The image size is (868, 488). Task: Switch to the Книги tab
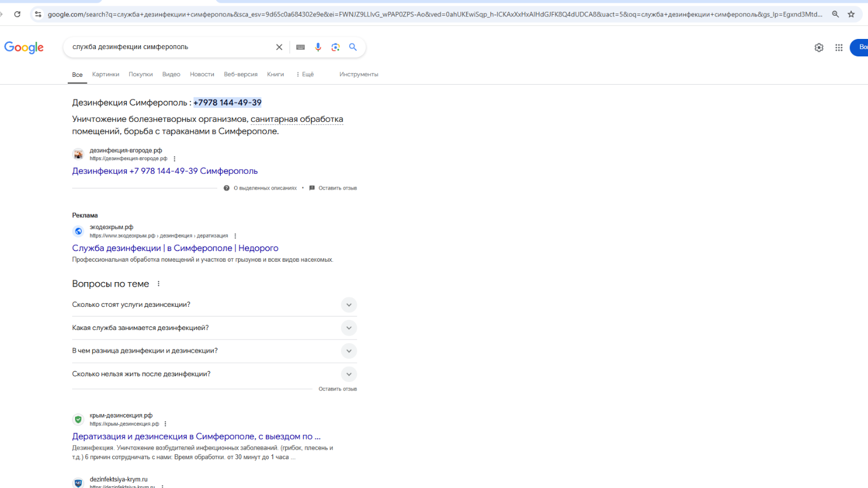275,74
